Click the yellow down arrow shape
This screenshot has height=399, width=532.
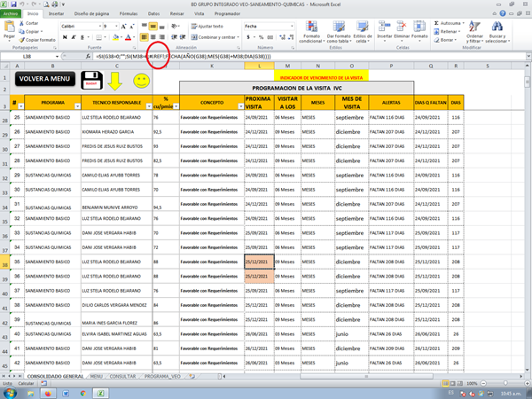coord(116,83)
